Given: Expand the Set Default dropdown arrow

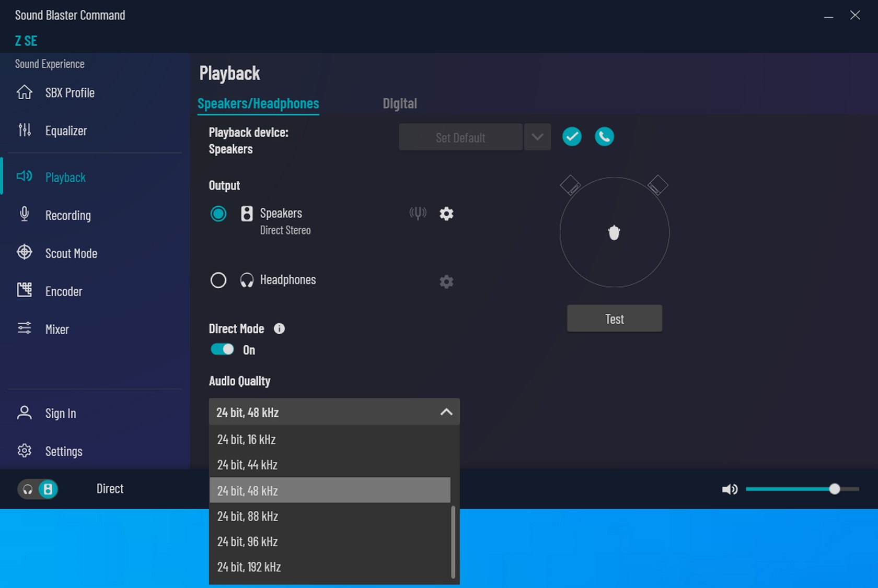Looking at the screenshot, I should click(537, 137).
